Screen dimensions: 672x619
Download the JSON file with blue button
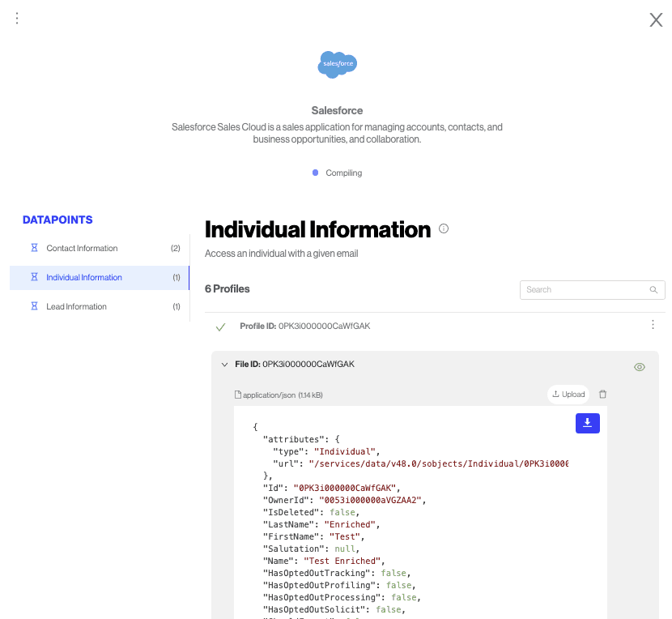[x=587, y=423]
